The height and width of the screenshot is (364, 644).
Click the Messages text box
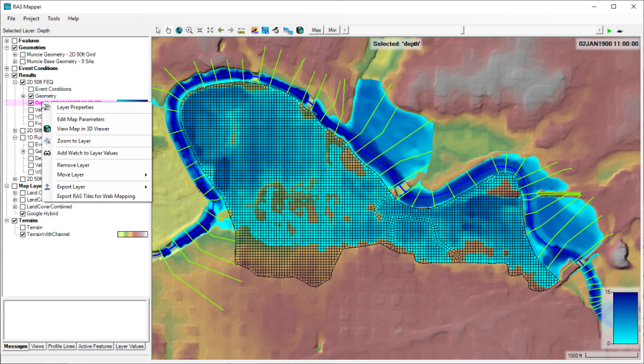(x=75, y=320)
